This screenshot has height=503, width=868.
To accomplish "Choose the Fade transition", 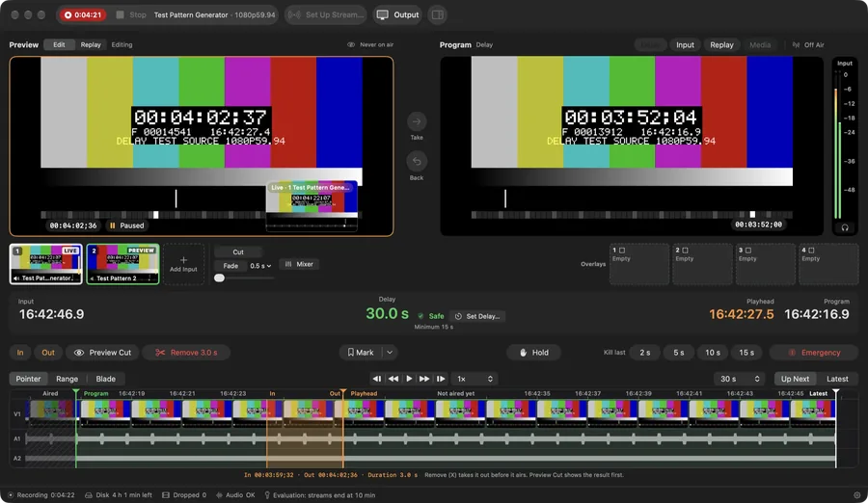I will tap(231, 266).
